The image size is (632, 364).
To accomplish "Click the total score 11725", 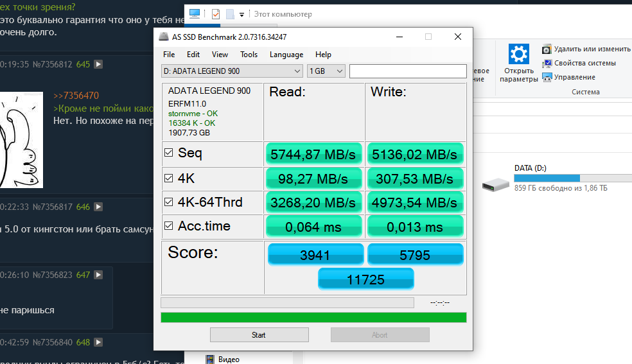I will [366, 279].
